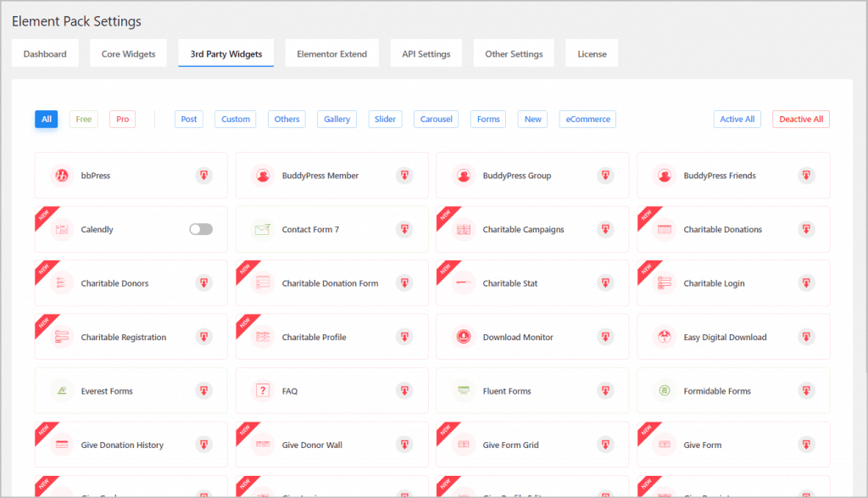Toggle the Calendly widget switch
Viewport: 868px width, 498px height.
pyautogui.click(x=201, y=230)
